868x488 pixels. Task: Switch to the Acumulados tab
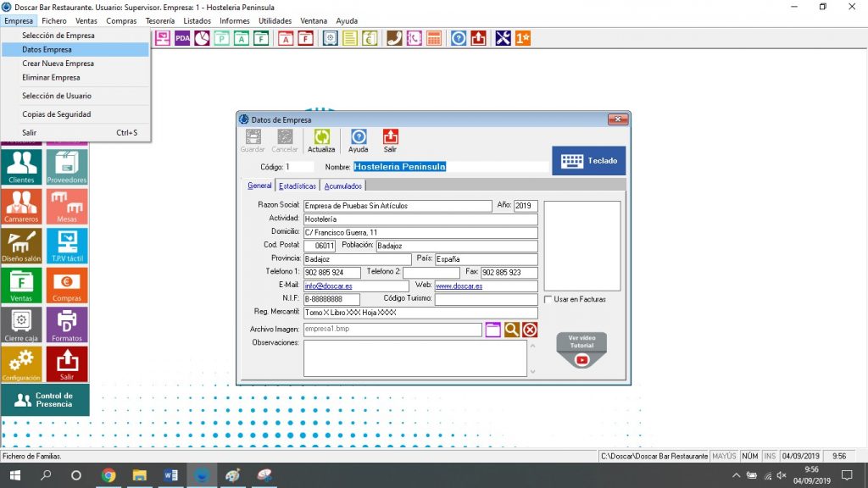click(x=343, y=186)
